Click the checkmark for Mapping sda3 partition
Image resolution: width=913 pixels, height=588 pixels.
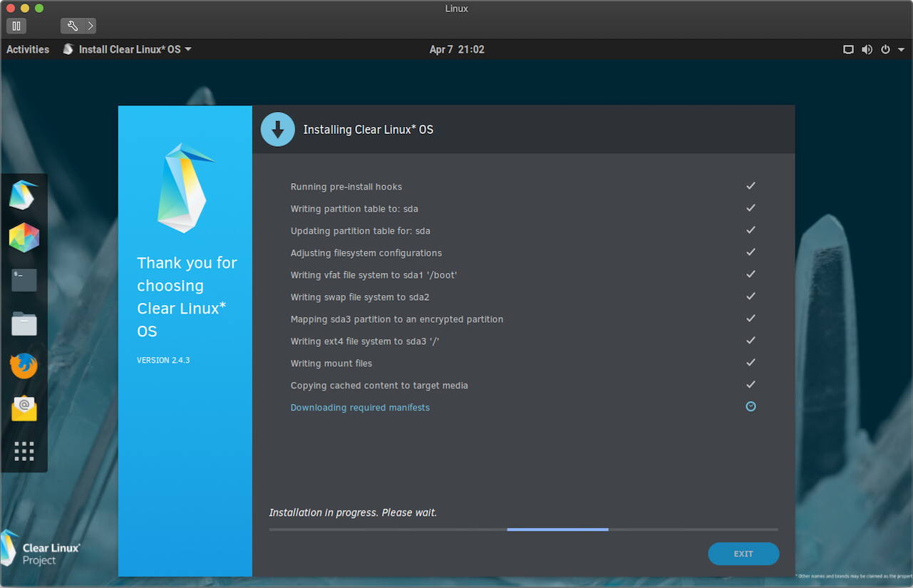[750, 319]
